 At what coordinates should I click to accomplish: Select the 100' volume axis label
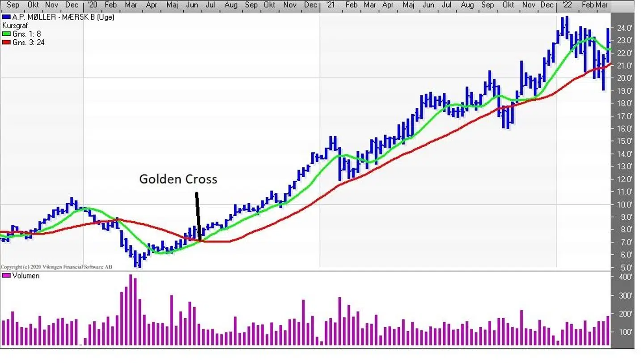tap(626, 332)
